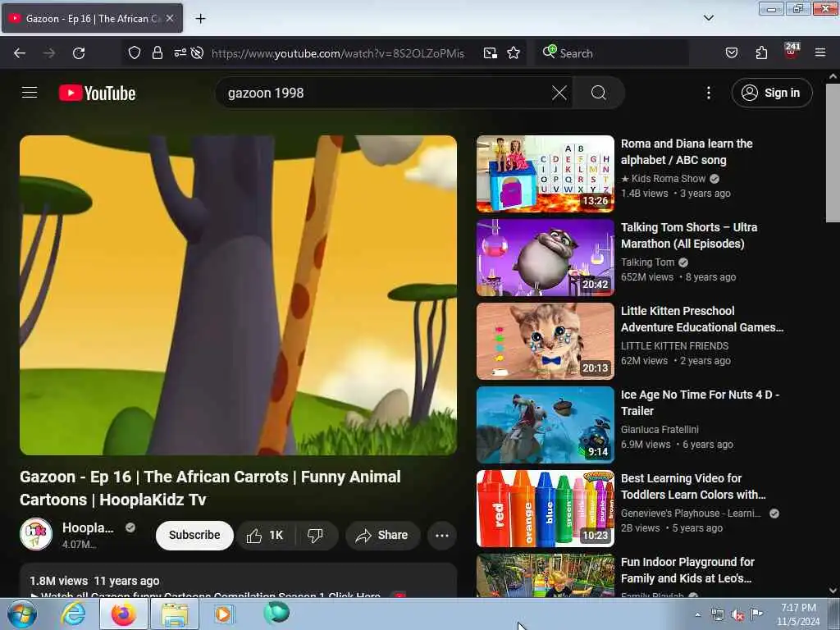840x630 pixels.
Task: Toggle picture-in-picture icon in address bar
Action: [491, 52]
